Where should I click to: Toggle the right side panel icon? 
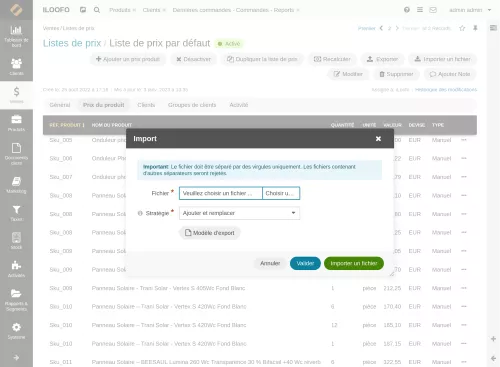point(493,28)
